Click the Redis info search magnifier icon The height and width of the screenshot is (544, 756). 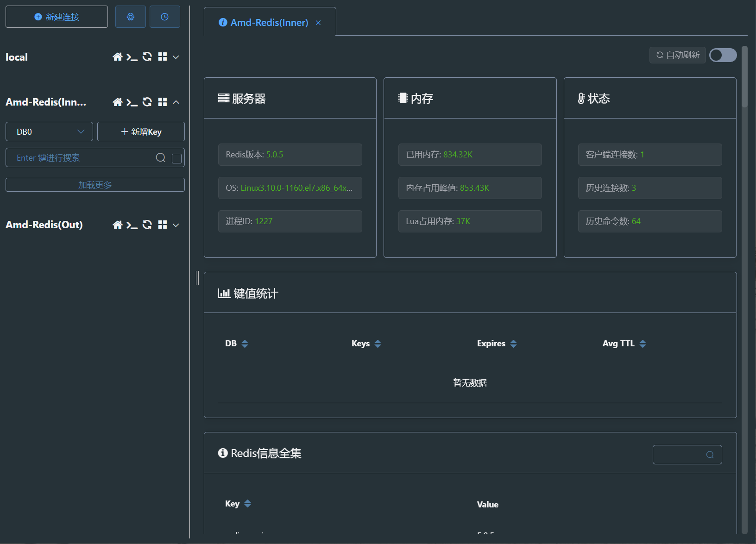710,455
